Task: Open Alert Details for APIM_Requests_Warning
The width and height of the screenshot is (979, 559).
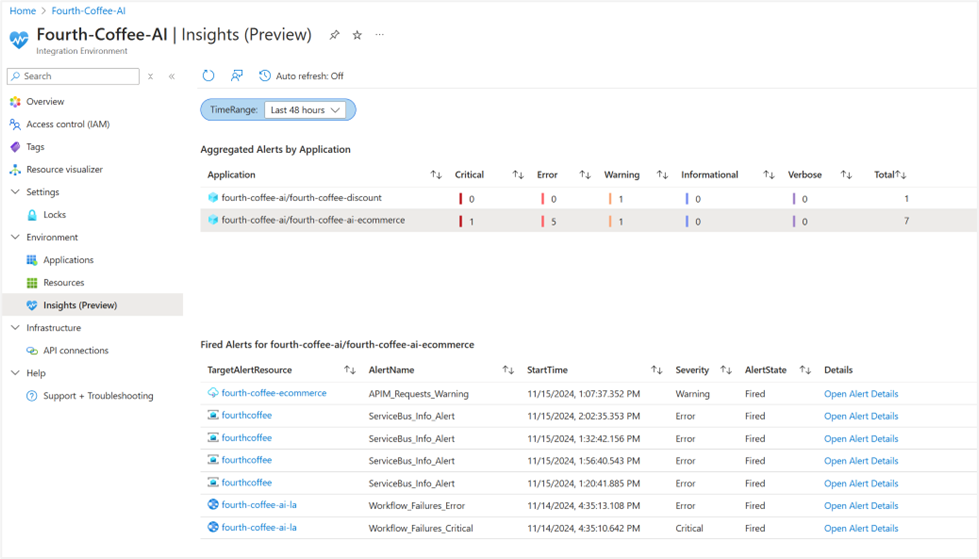Action: coord(861,394)
